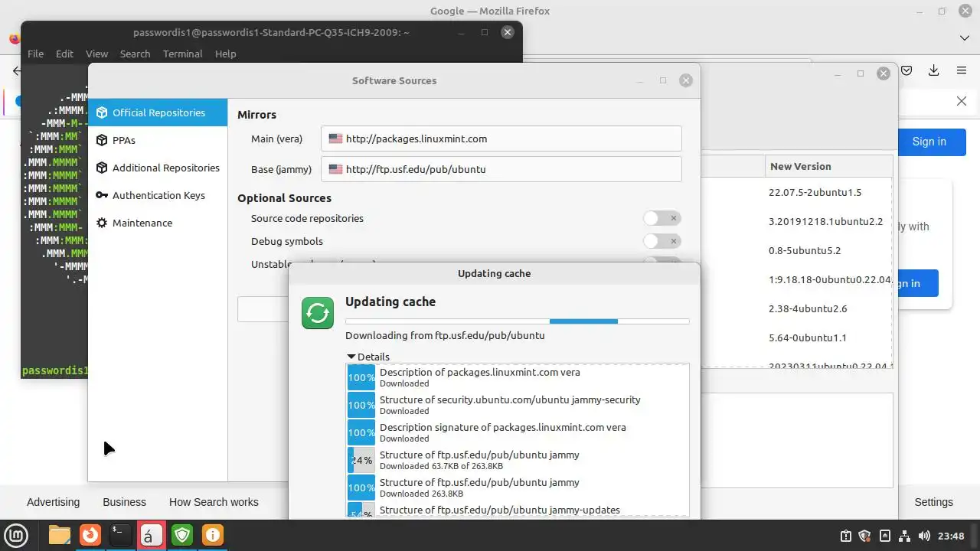
Task: Close the Software Sources window
Action: pos(686,80)
